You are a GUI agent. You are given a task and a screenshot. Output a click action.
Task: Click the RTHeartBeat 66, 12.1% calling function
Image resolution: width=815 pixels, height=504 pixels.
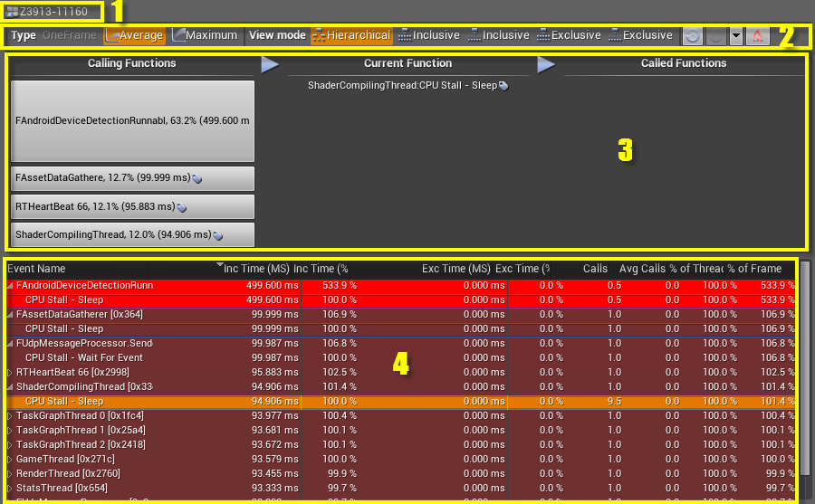[132, 207]
